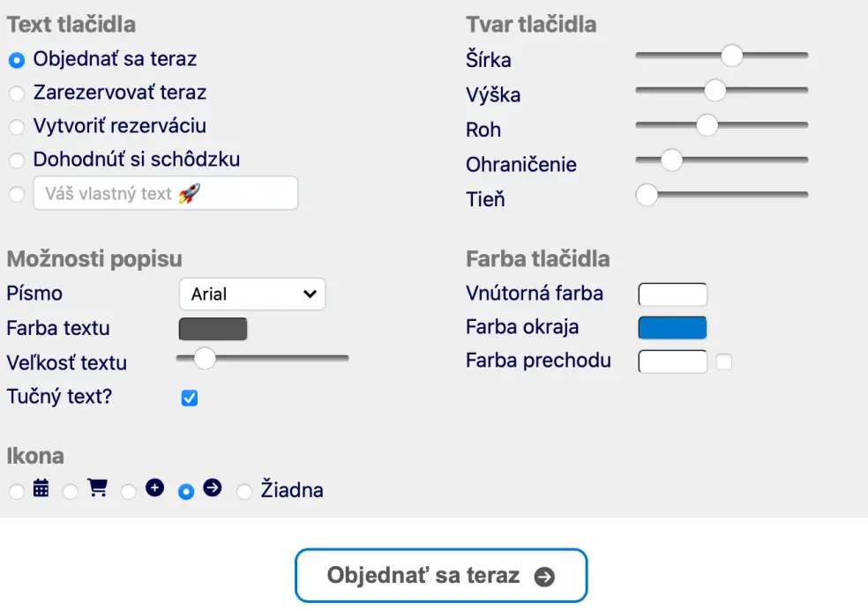This screenshot has width=868, height=611.
Task: Open the Arial font dropdown
Action: coord(252,294)
